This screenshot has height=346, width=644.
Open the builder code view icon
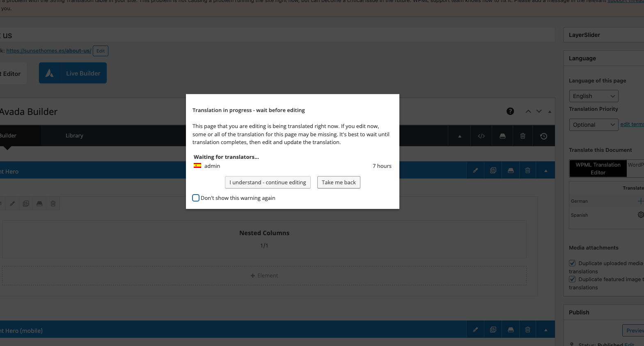(x=481, y=136)
